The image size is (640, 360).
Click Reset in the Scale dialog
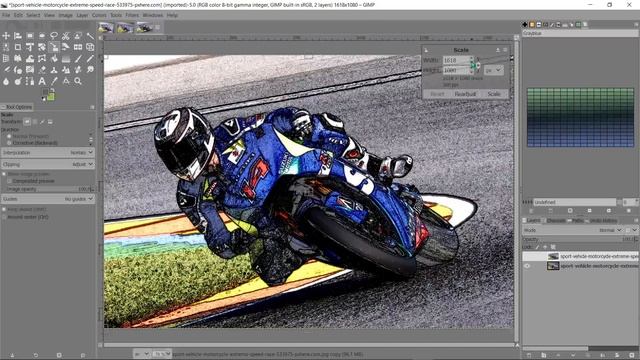click(437, 94)
